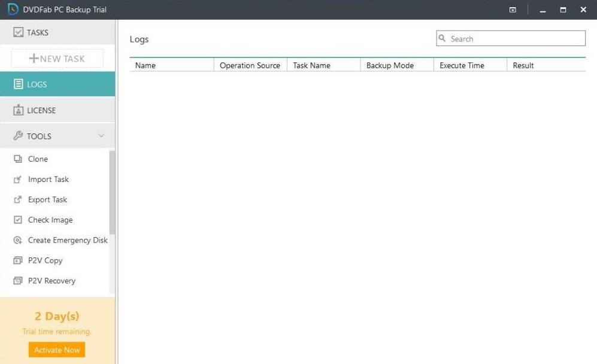Click the P2V Copy icon
The width and height of the screenshot is (597, 364).
pyautogui.click(x=18, y=260)
